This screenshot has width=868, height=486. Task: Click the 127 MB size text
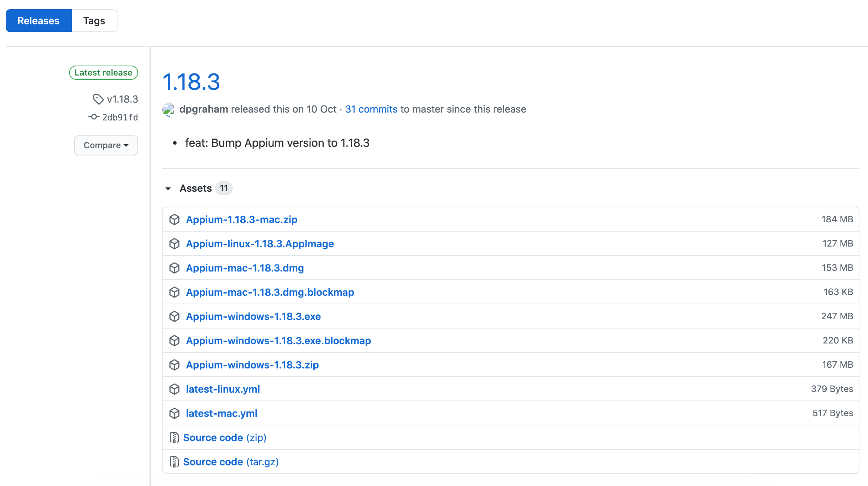coord(838,244)
